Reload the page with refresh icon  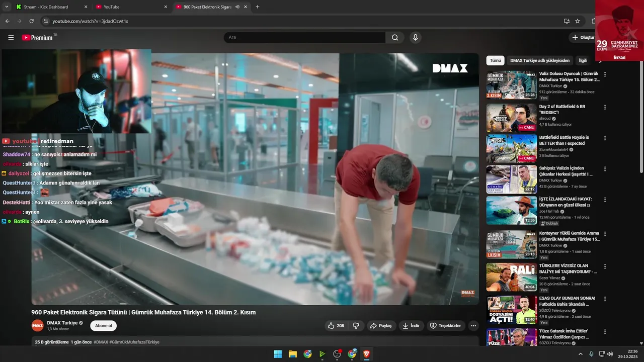pos(31,21)
